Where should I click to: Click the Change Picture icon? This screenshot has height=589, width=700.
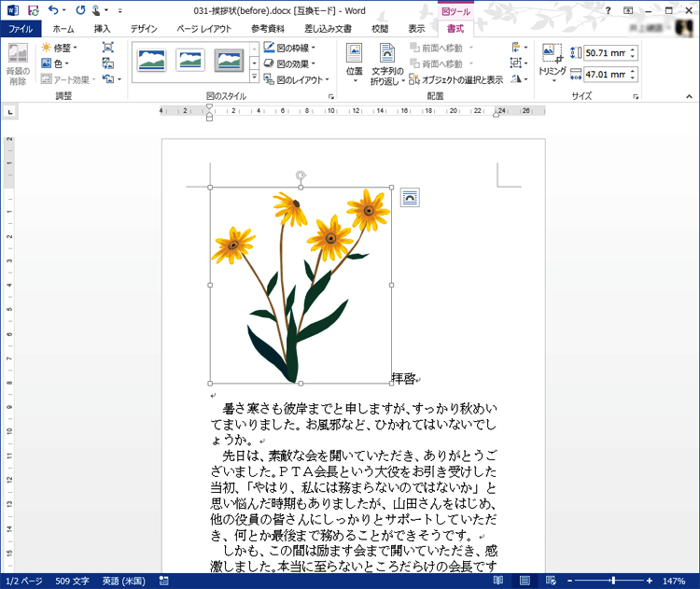[108, 63]
